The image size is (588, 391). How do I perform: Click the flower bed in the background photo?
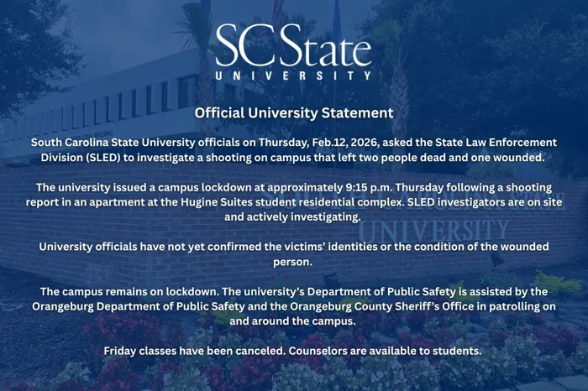pos(521,369)
